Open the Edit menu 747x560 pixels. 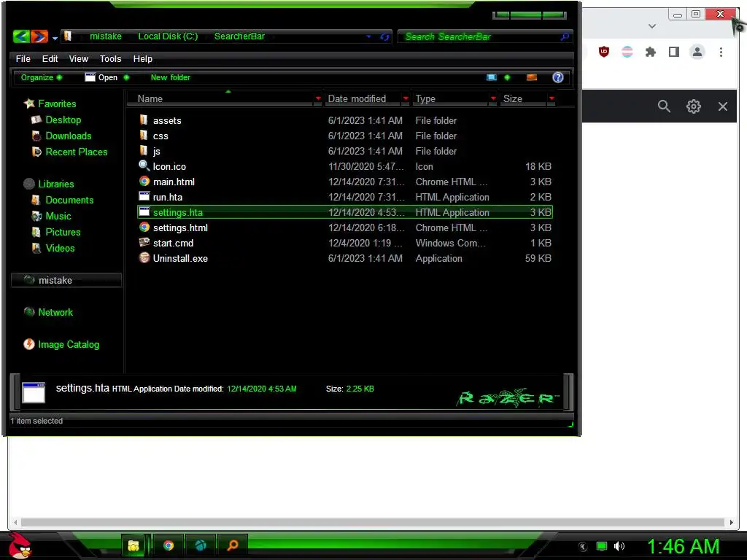(50, 58)
